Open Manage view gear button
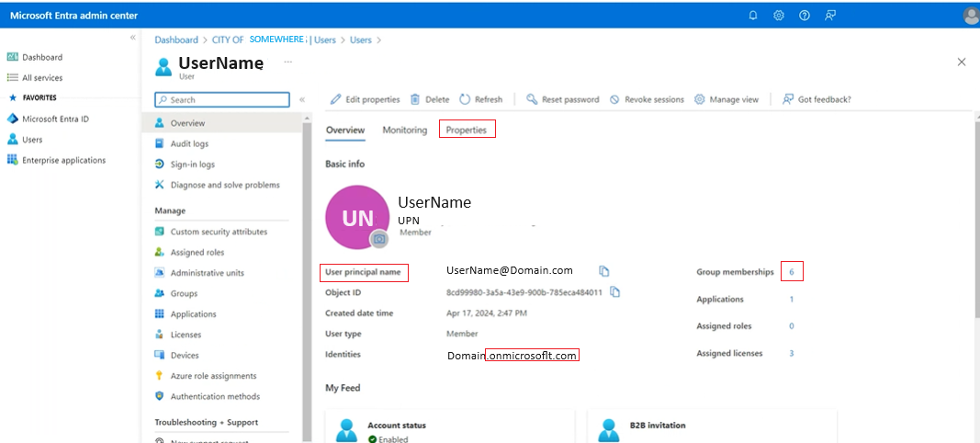This screenshot has height=443, width=980. (727, 99)
